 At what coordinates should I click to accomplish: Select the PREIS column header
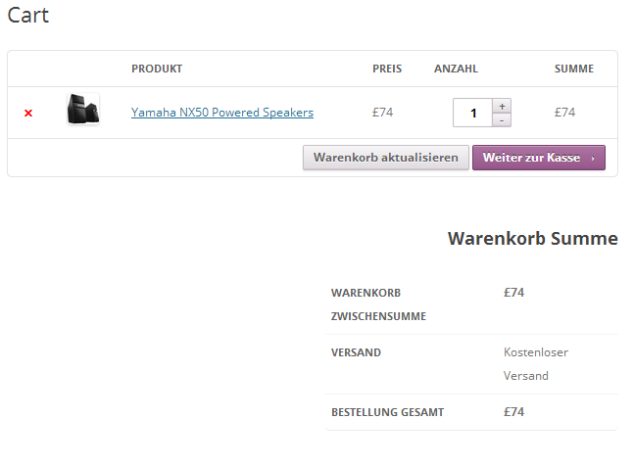point(387,69)
